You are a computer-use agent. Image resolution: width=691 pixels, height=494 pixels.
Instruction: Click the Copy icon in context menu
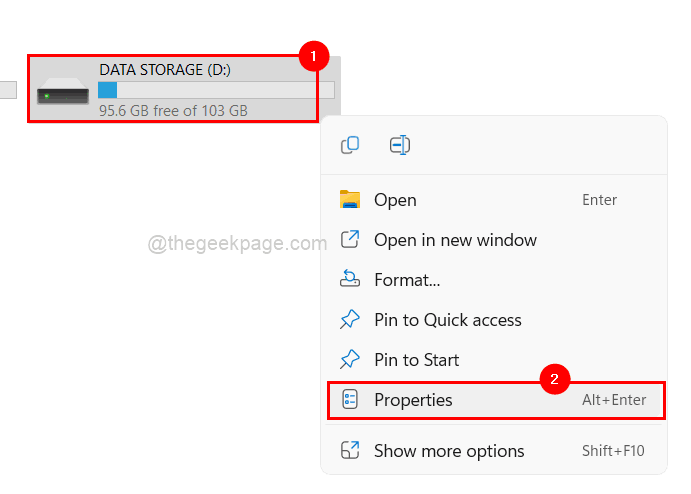[350, 145]
